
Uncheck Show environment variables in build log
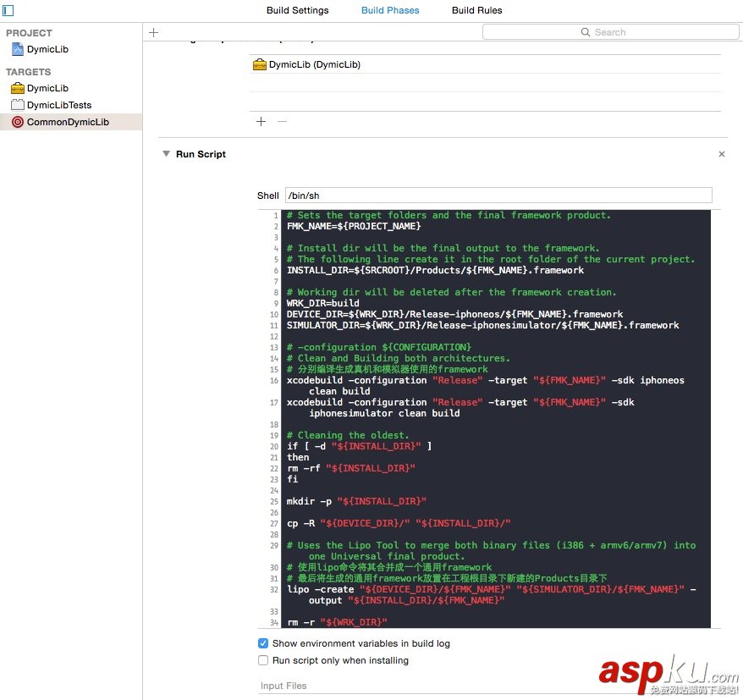(263, 643)
